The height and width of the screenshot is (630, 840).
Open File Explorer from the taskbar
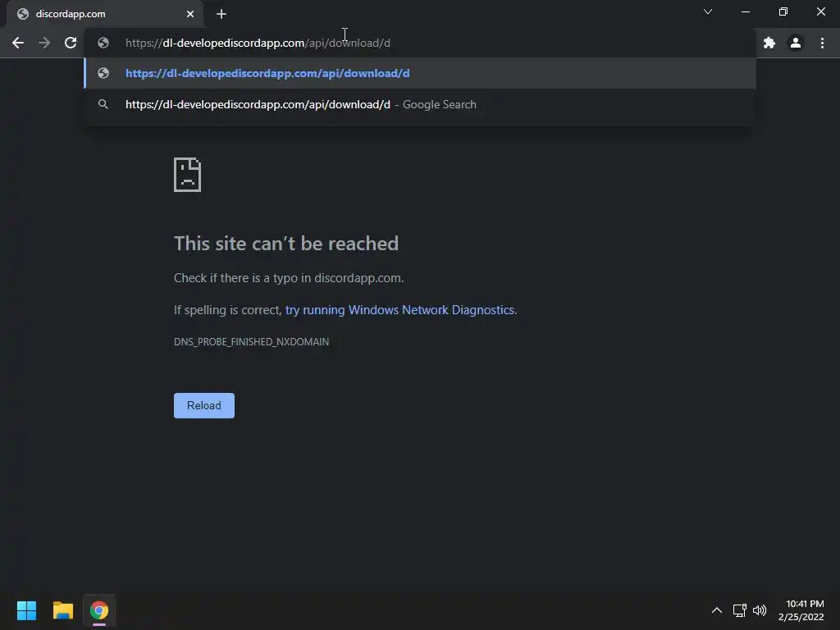click(62, 610)
